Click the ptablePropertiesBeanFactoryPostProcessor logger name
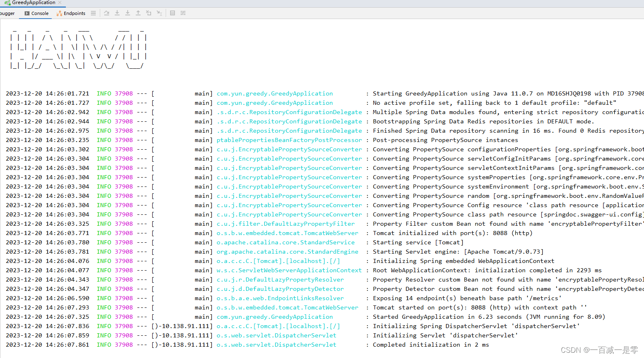This screenshot has height=358, width=644. (289, 140)
